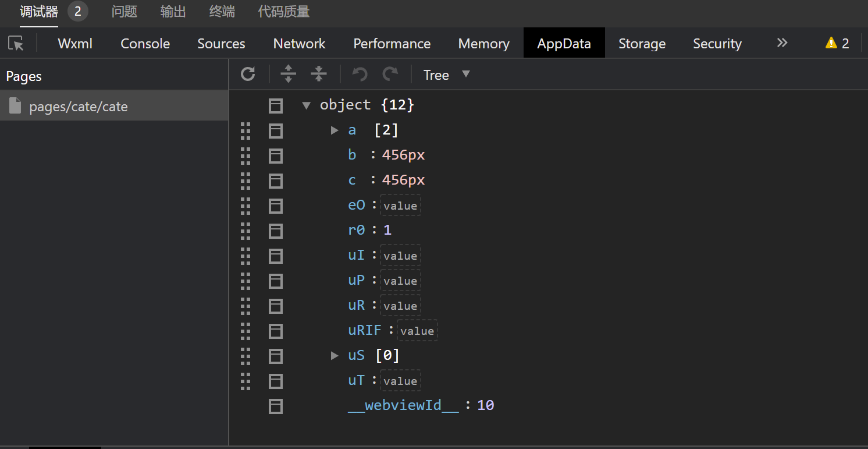Click the drag handle beside field b
Screen dimensions: 868x449
click(x=246, y=155)
